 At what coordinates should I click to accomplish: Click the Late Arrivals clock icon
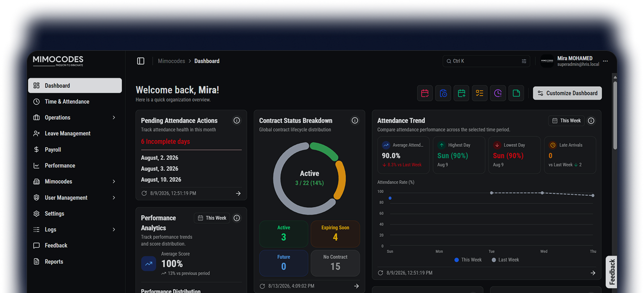pyautogui.click(x=553, y=145)
